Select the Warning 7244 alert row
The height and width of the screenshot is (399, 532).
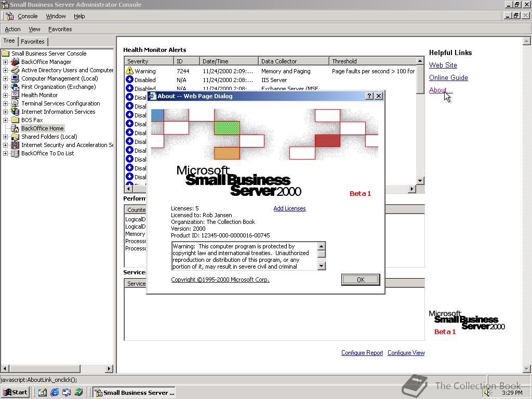point(270,71)
